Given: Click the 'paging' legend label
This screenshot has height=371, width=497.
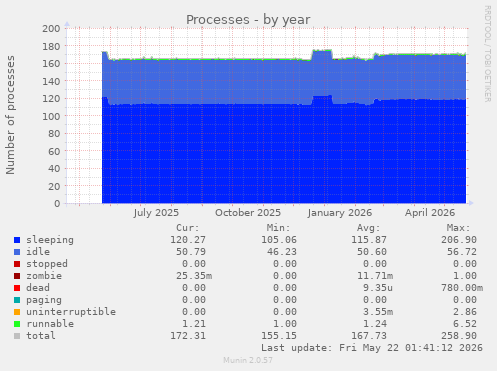Looking at the screenshot, I should (x=44, y=300).
